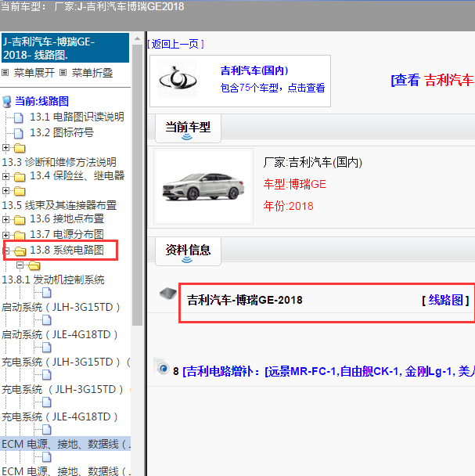Click folder icon beside 13.7 电源分布图
This screenshot has height=476, width=475.
coord(20,236)
